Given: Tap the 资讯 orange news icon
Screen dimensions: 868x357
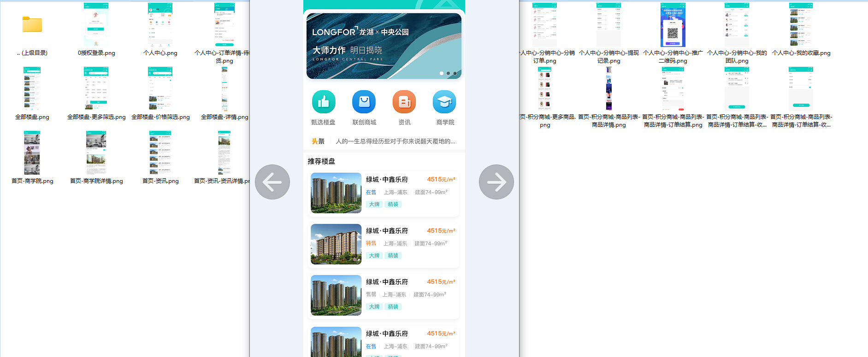Looking at the screenshot, I should click(404, 102).
